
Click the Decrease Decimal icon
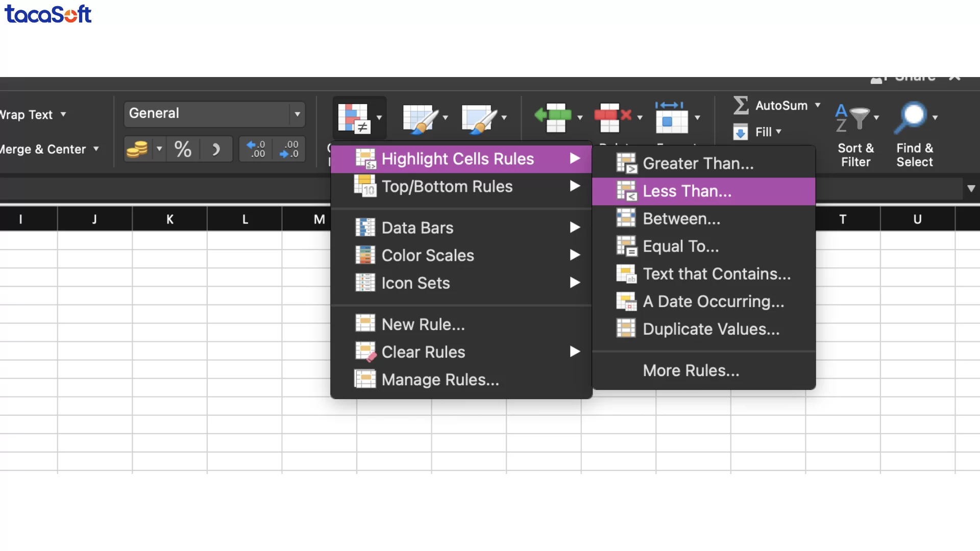click(289, 149)
